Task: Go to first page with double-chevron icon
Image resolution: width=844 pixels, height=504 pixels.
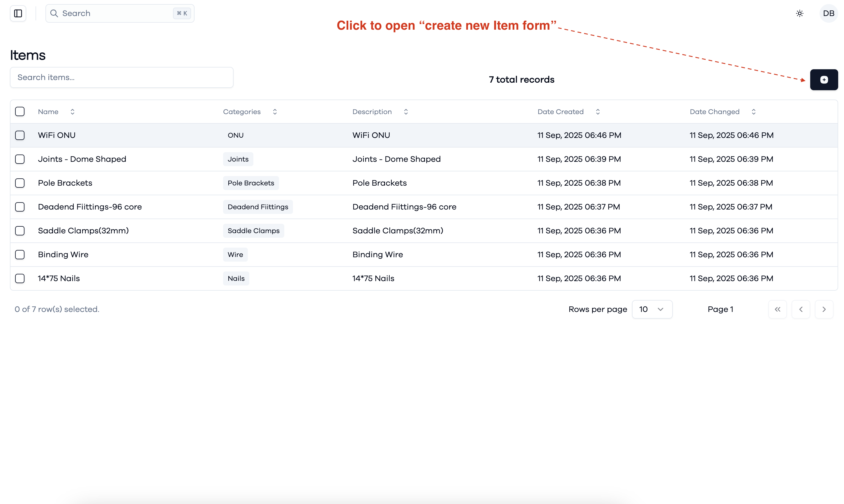Action: pyautogui.click(x=777, y=309)
